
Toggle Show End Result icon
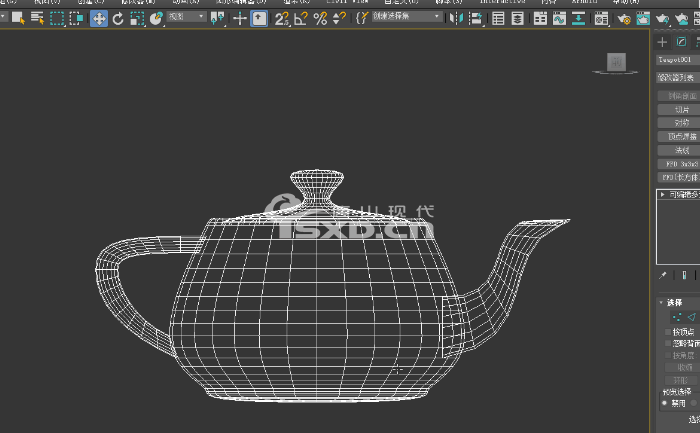(x=684, y=275)
